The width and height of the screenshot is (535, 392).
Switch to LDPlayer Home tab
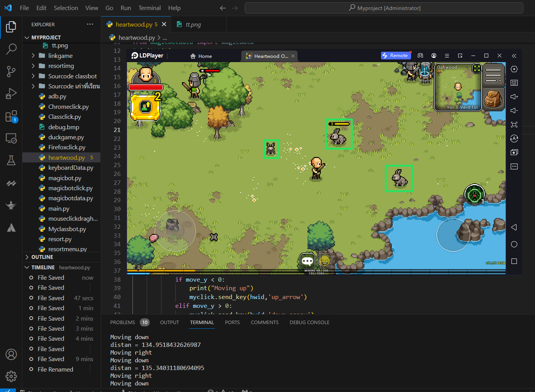pyautogui.click(x=201, y=56)
